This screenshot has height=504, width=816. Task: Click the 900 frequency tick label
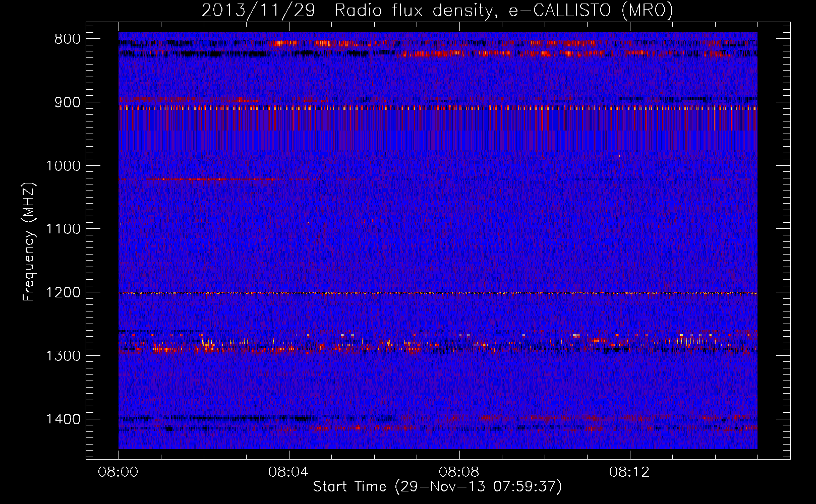[68, 102]
